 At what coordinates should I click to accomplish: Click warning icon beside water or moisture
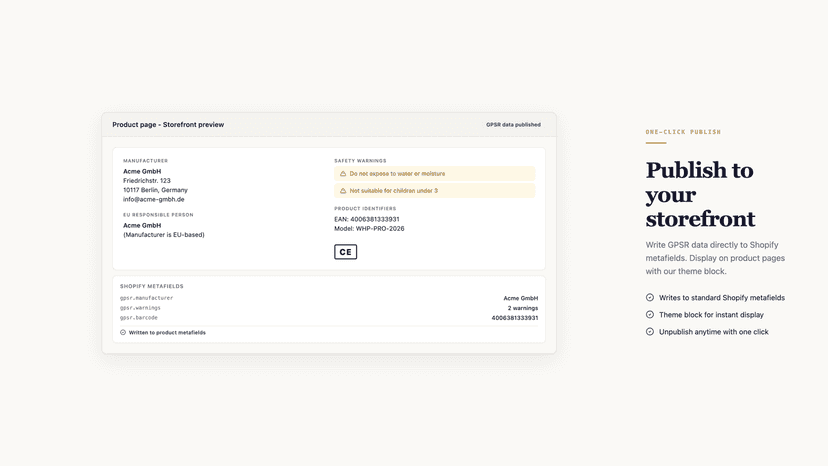343,174
